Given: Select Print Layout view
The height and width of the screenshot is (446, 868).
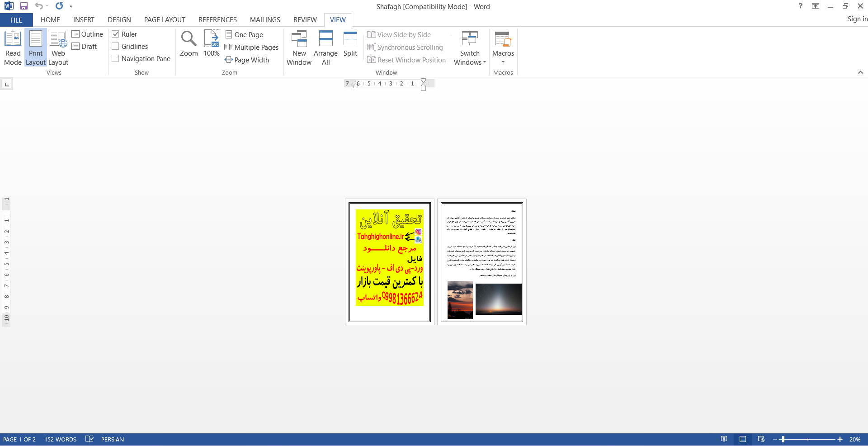Looking at the screenshot, I should click(x=36, y=47).
